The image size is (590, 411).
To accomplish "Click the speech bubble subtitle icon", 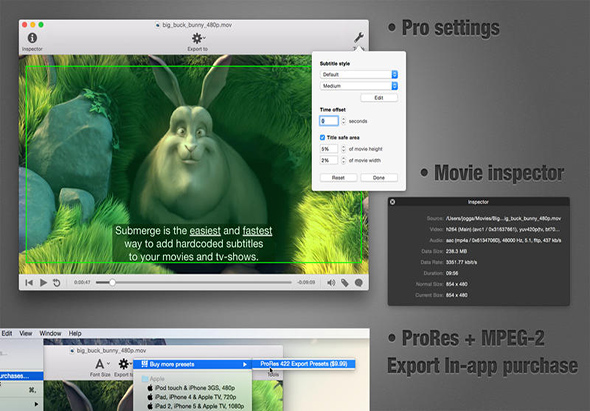I will coord(359,283).
